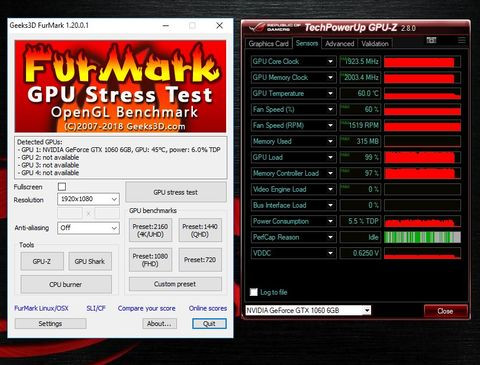
Task: Click the Close button in GPU-Z
Action: tap(446, 311)
